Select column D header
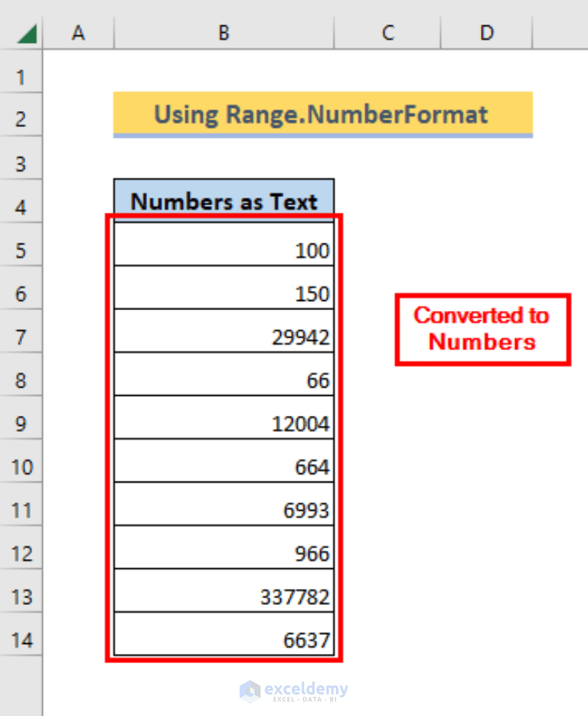Screen dimensions: 588x716 (487, 33)
